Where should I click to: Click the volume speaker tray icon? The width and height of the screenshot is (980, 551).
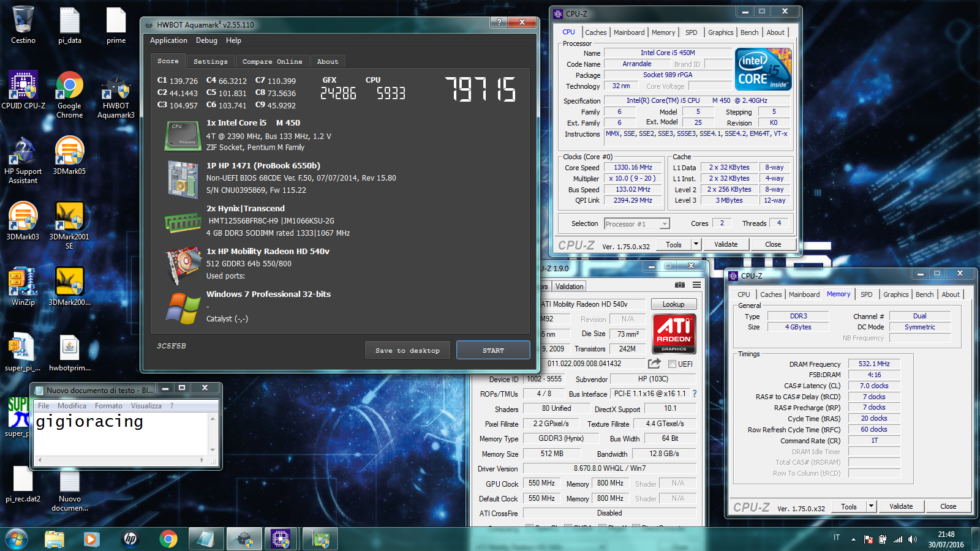pyautogui.click(x=913, y=539)
